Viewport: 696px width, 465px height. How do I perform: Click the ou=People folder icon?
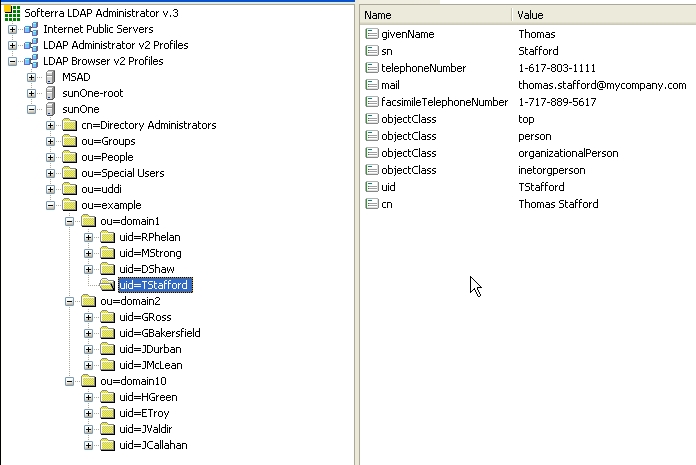69,157
